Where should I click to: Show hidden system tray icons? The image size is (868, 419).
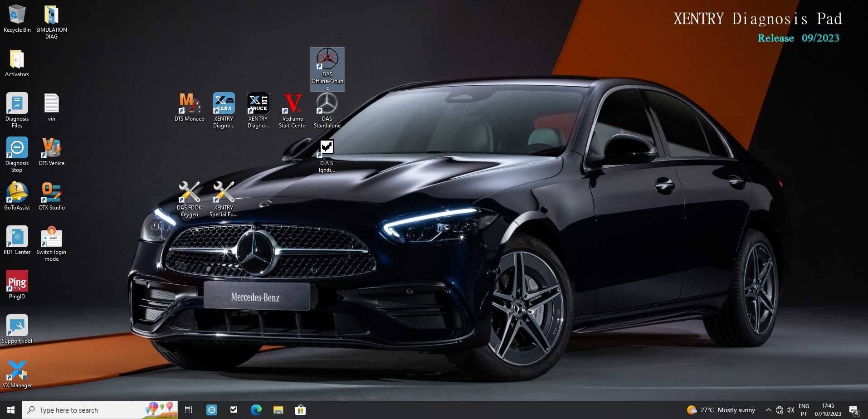pos(768,410)
